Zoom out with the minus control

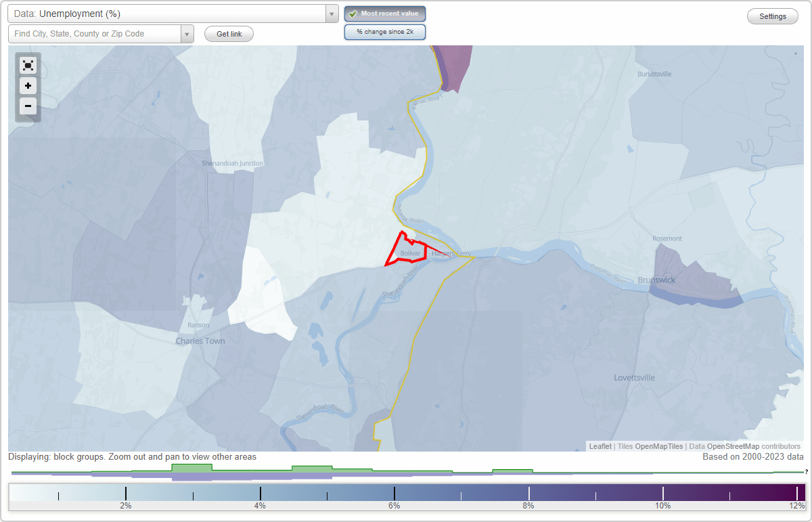click(28, 106)
